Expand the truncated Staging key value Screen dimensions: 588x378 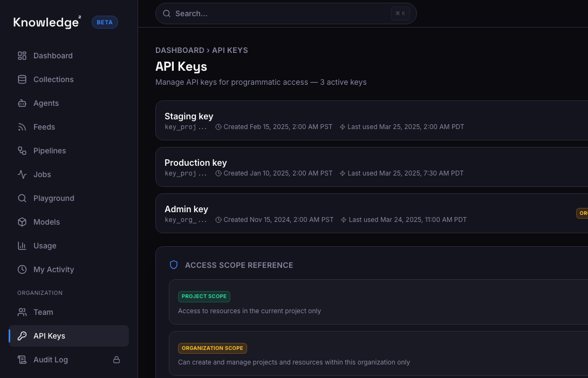pos(186,127)
